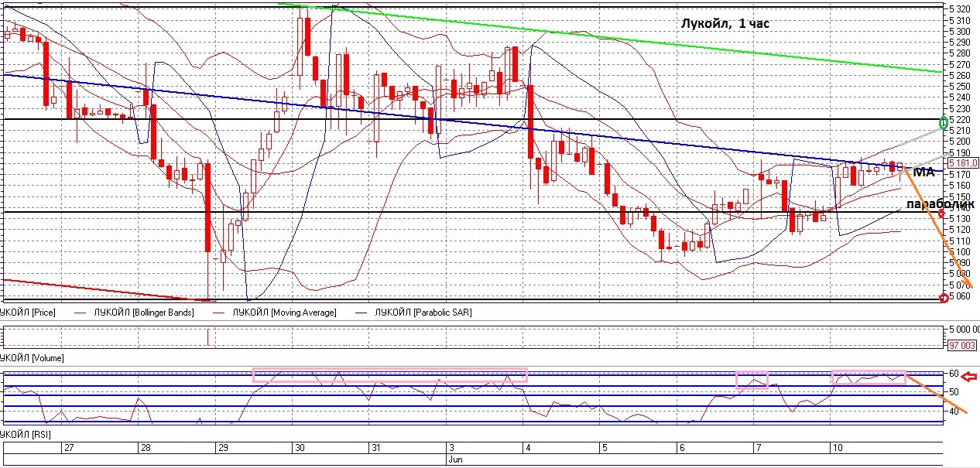Click the 5 160 price axis label

(x=961, y=186)
